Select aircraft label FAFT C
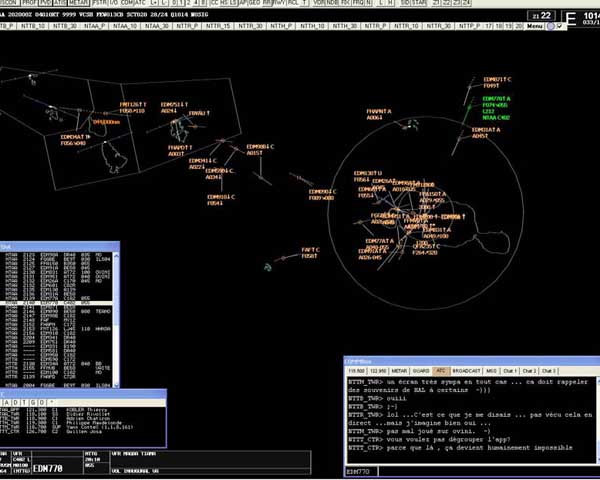The width and height of the screenshot is (600, 480). click(x=310, y=253)
